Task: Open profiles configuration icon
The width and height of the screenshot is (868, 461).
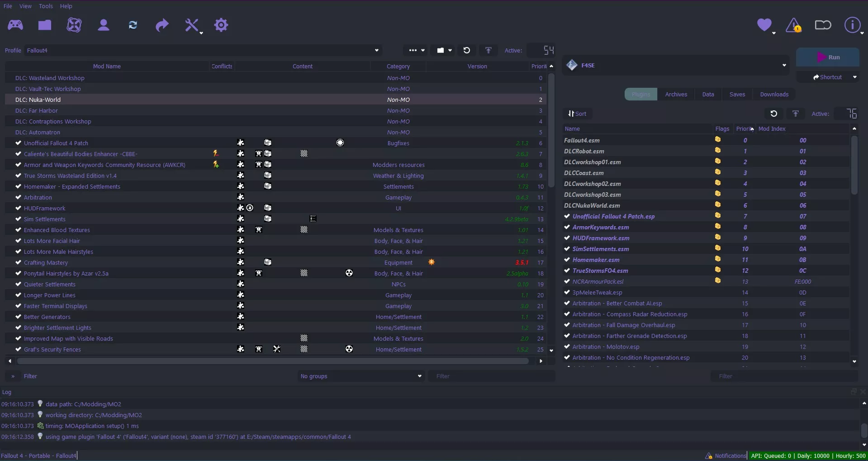Action: (104, 25)
